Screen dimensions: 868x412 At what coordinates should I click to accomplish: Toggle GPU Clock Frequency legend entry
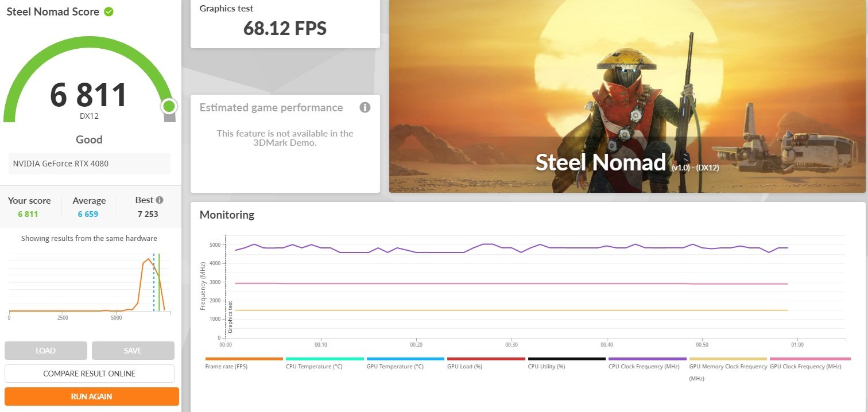click(x=805, y=366)
